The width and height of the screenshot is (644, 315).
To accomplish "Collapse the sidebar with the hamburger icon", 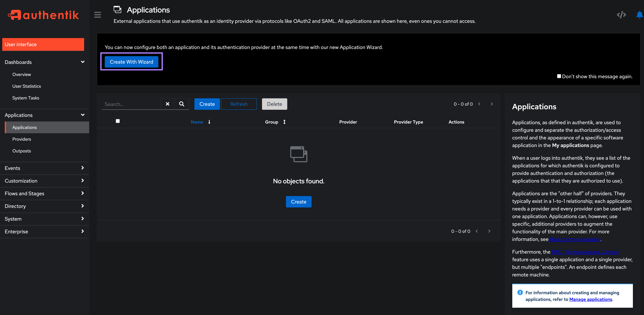I will pos(97,15).
